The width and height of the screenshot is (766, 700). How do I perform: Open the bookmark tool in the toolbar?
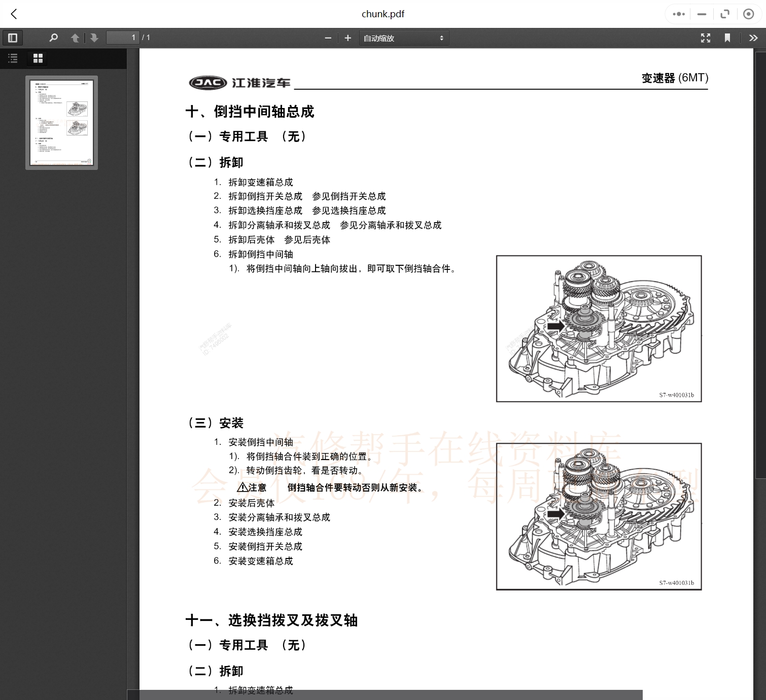(x=728, y=38)
